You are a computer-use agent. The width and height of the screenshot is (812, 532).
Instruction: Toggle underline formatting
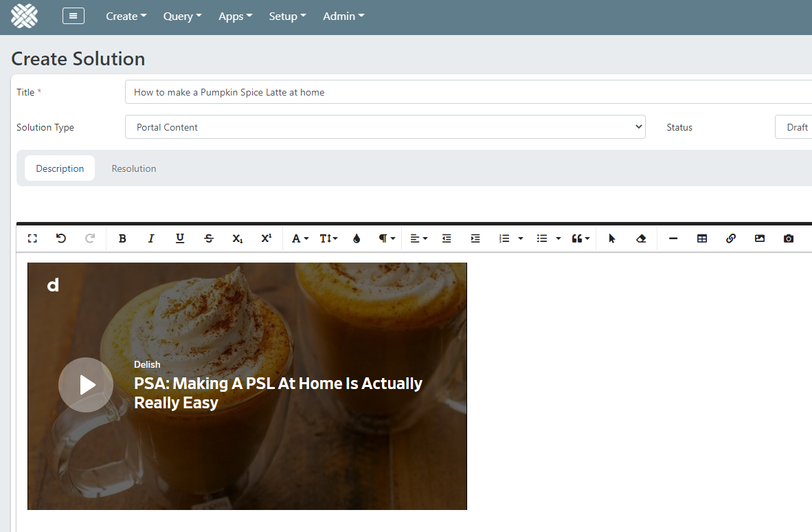(180, 239)
